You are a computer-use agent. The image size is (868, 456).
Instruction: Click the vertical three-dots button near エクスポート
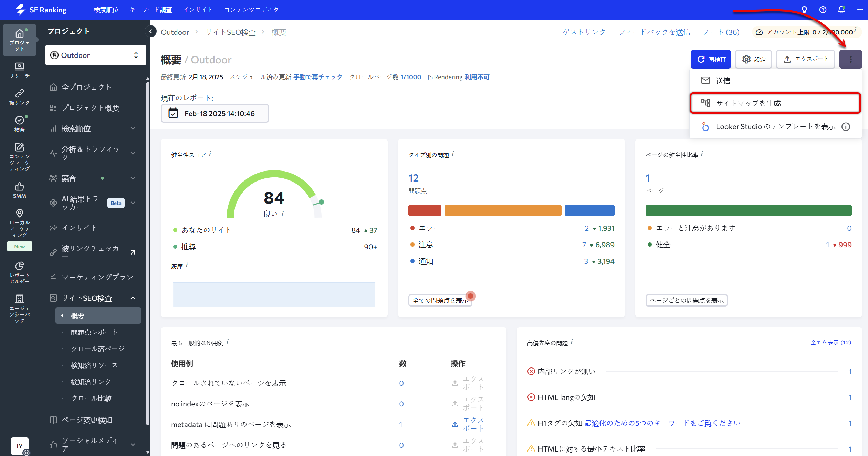point(850,59)
